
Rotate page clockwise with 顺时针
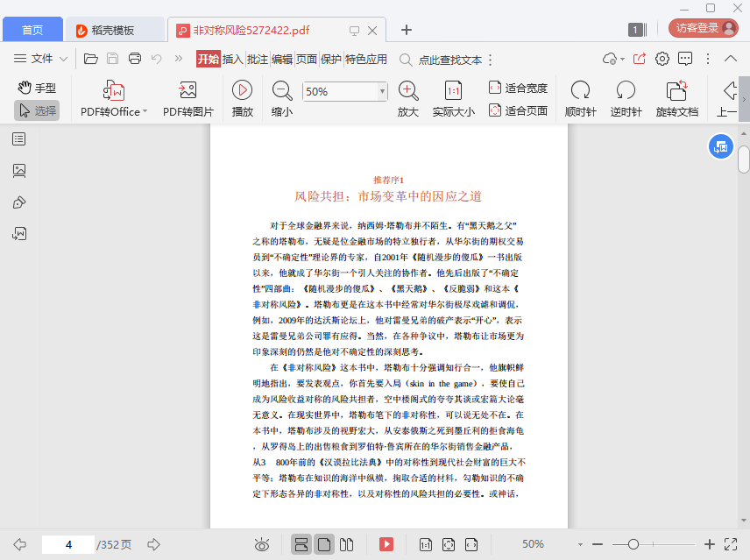pos(580,90)
